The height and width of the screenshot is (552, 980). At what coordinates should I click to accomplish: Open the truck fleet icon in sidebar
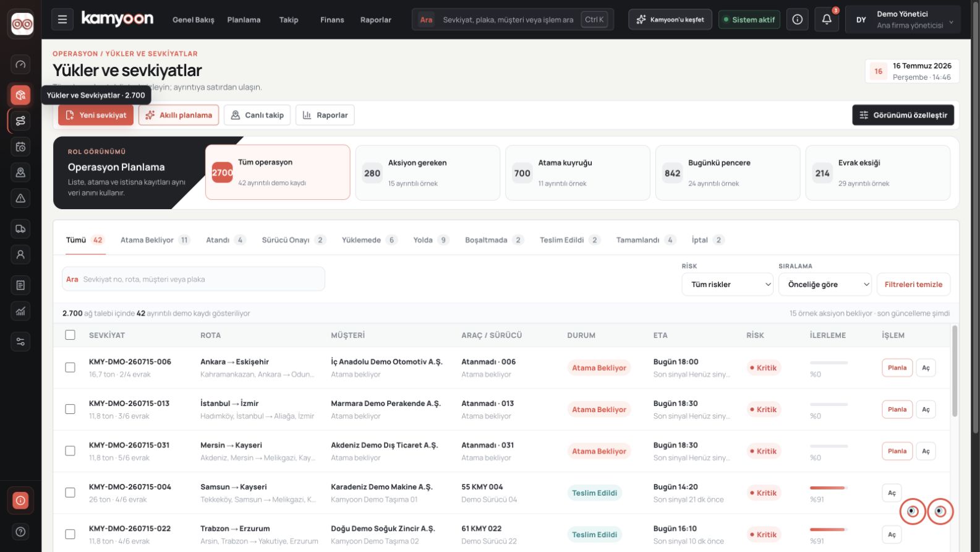[x=20, y=229]
